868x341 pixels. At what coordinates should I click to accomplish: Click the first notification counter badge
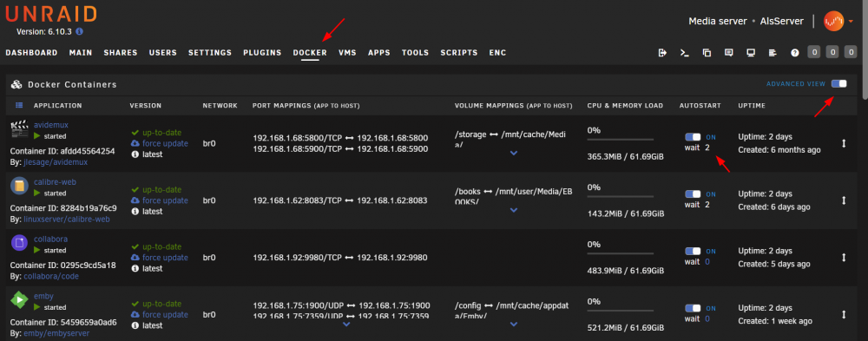coord(813,52)
